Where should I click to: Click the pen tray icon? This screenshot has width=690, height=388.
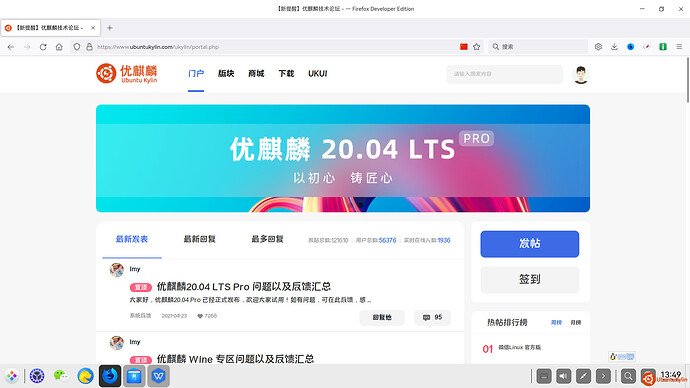(584, 376)
